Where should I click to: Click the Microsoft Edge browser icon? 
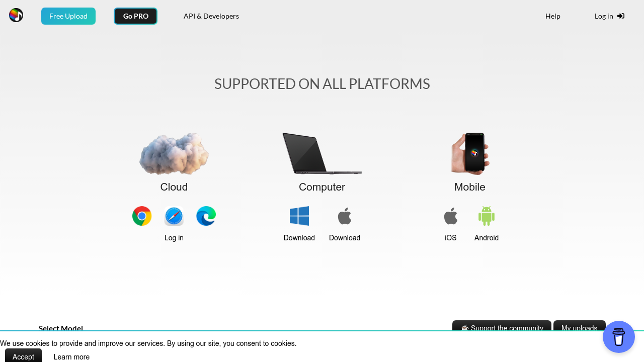tap(206, 216)
